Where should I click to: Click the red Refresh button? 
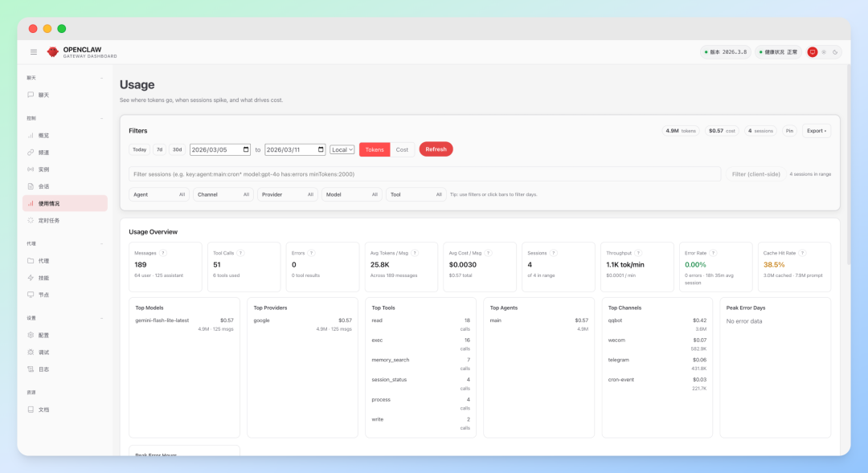436,149
